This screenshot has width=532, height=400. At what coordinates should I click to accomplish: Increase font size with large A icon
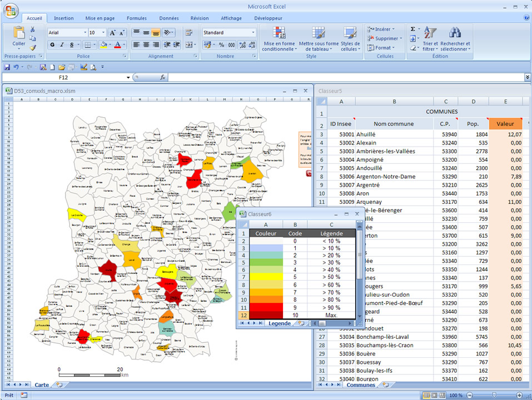(x=113, y=33)
